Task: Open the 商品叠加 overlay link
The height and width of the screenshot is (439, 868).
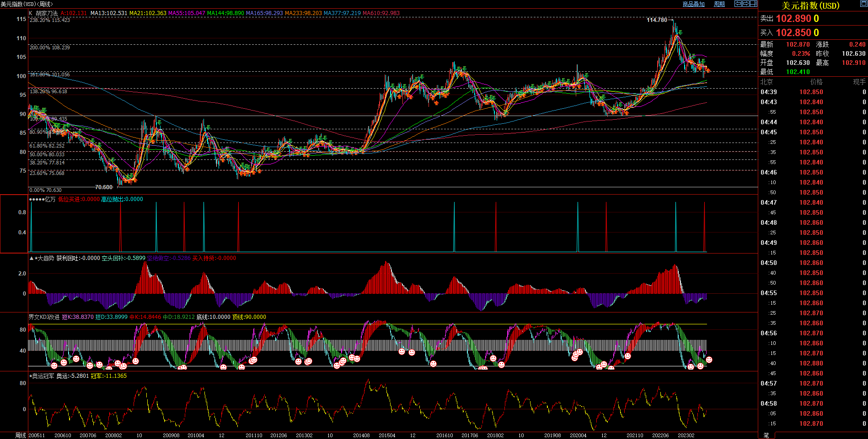Action: click(x=693, y=4)
